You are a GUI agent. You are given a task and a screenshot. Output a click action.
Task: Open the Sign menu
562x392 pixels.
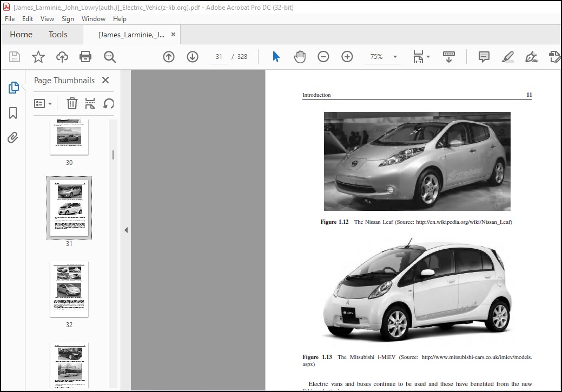point(68,18)
